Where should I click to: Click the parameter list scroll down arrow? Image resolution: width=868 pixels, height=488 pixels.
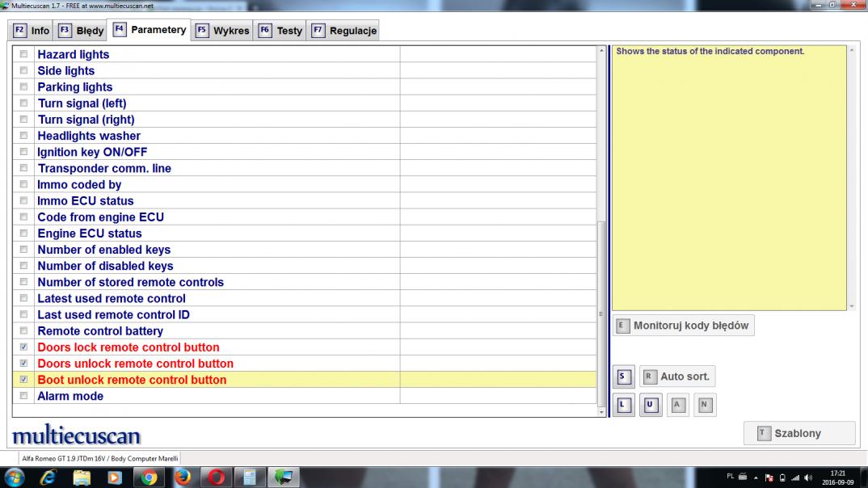pyautogui.click(x=602, y=411)
